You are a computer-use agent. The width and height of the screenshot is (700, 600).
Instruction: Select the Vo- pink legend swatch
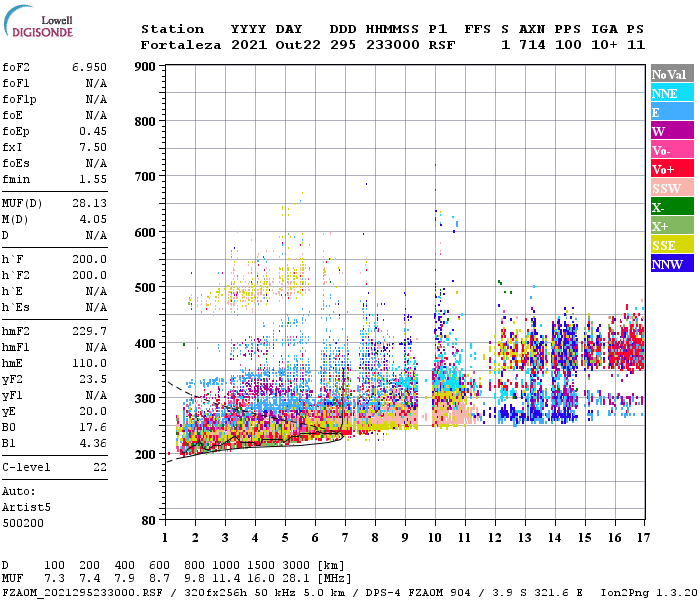coord(672,150)
